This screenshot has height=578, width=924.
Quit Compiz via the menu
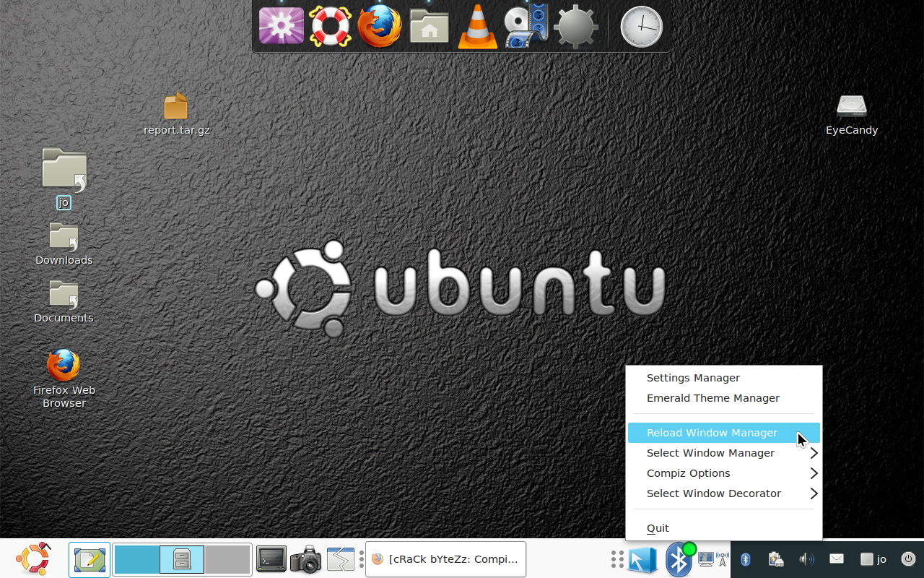coord(657,527)
